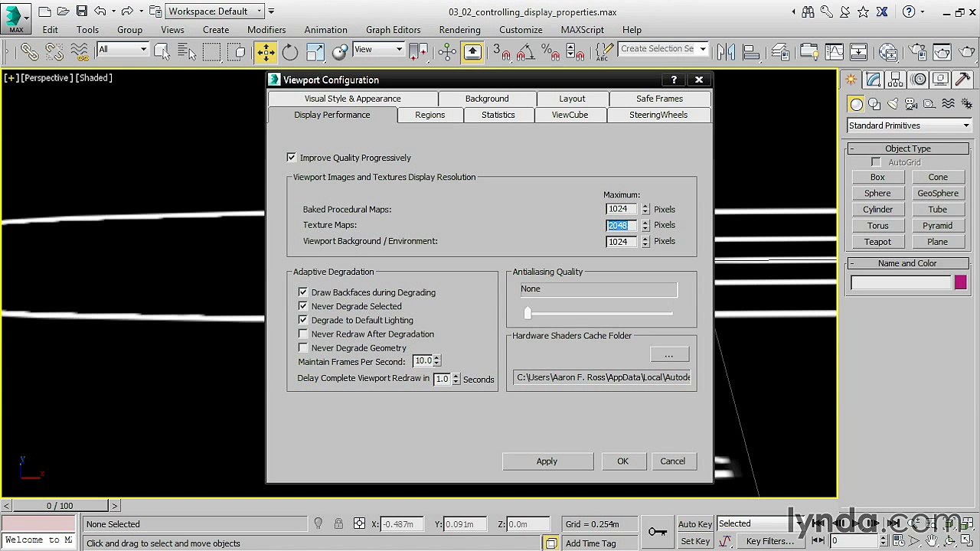
Task: Click OK in Viewport Configuration
Action: [623, 461]
